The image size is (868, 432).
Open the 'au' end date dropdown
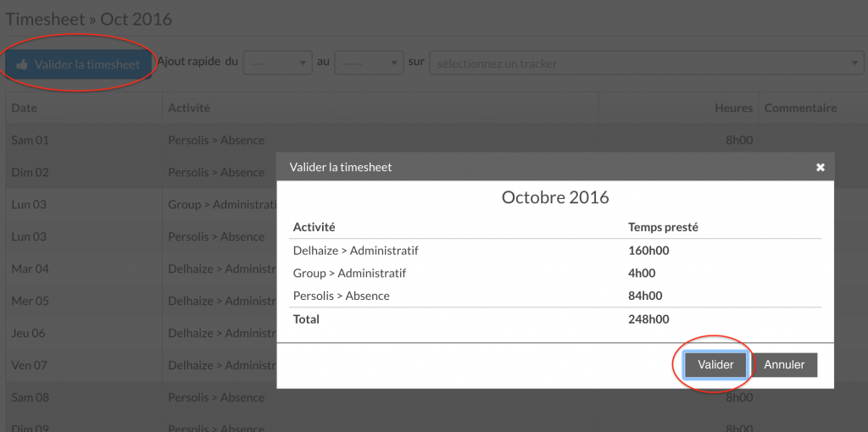(x=369, y=63)
